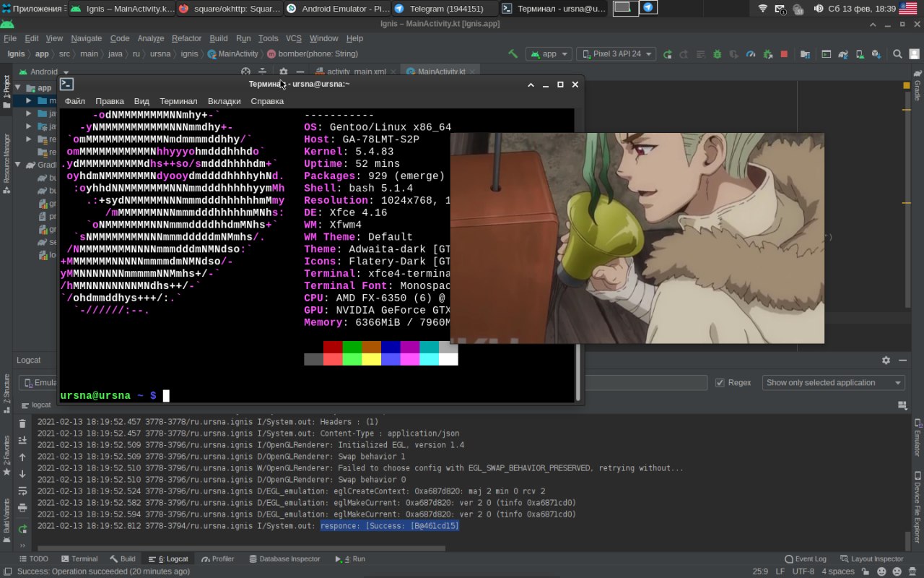Click the Search Everywhere magnifier icon

point(897,54)
